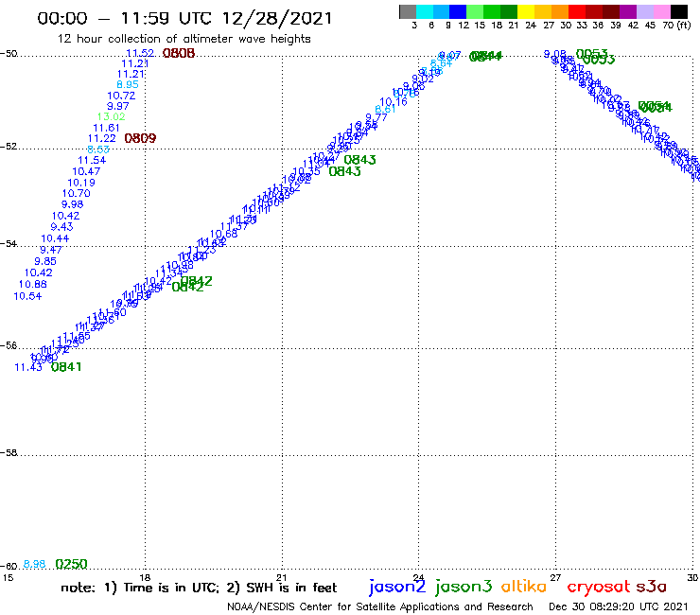Click the timestamp 'Dec 30 08:29:20 UTC 2021'

tap(619, 606)
